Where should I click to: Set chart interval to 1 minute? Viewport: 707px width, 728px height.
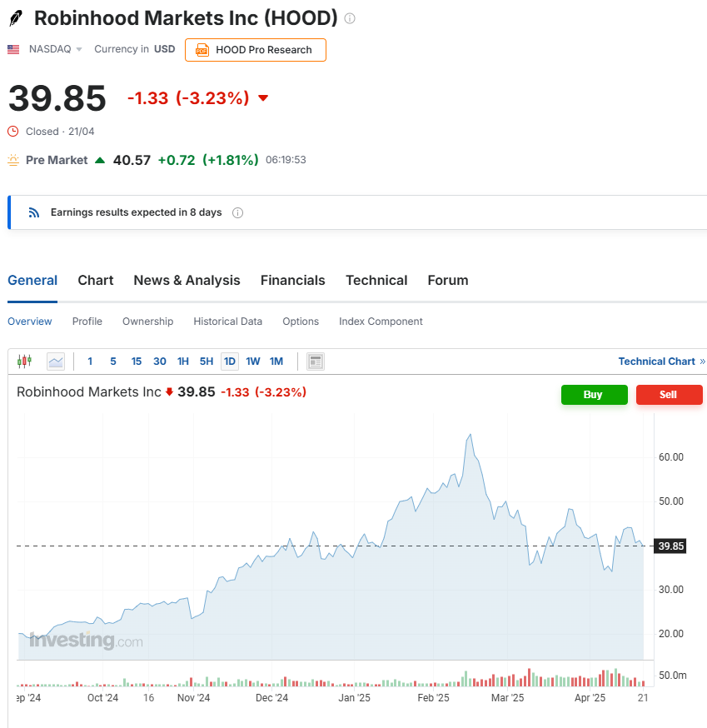pyautogui.click(x=90, y=362)
